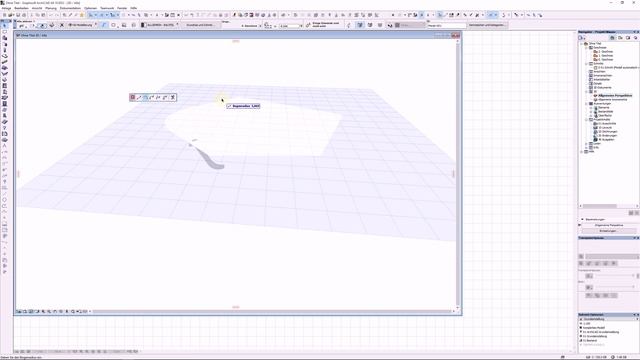Click the X icon in the info box
640x360 pixels.
coord(62,25)
